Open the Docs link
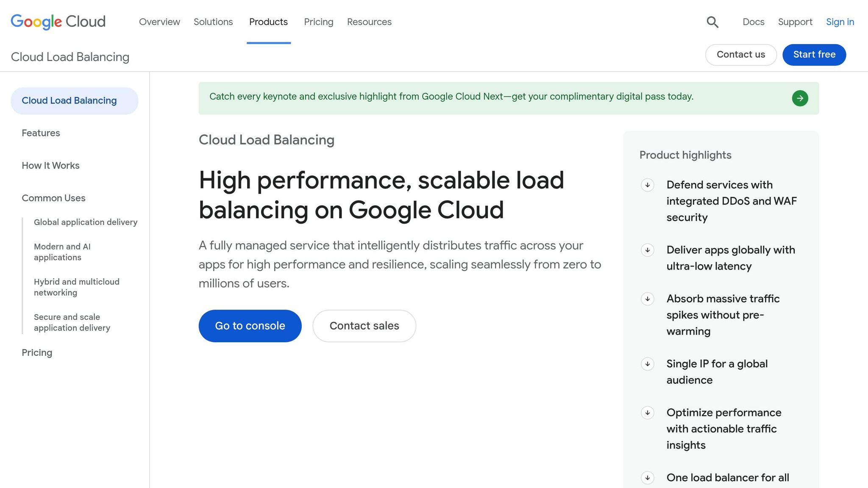 pos(753,22)
